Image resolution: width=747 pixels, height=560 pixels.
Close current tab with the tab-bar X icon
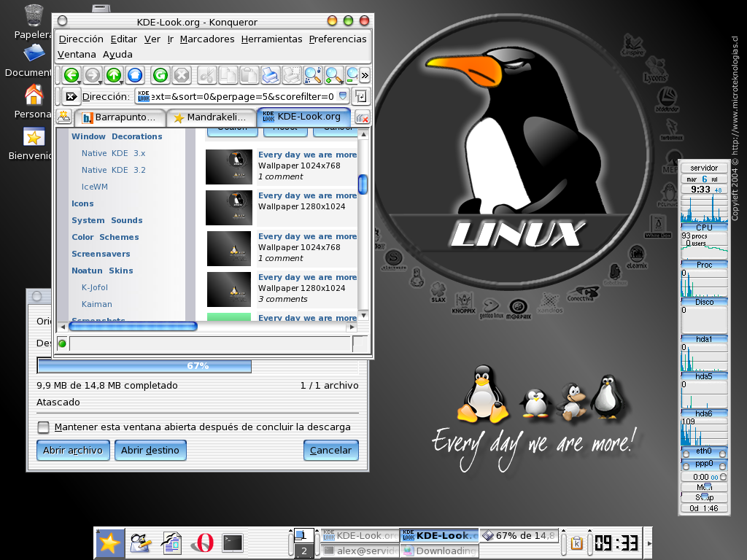(x=363, y=117)
